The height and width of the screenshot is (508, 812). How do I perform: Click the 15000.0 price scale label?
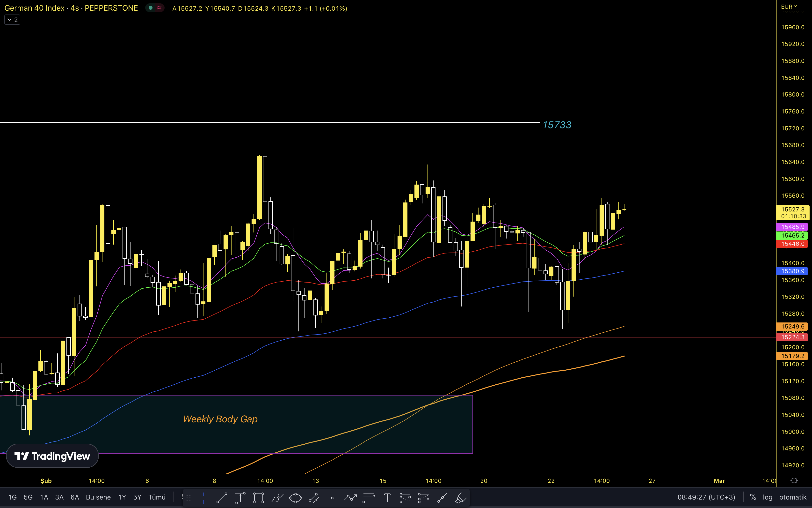[793, 432]
